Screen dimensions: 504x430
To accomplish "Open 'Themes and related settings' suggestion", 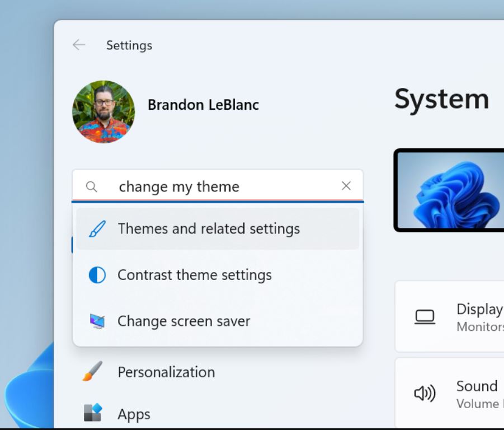I will 209,229.
